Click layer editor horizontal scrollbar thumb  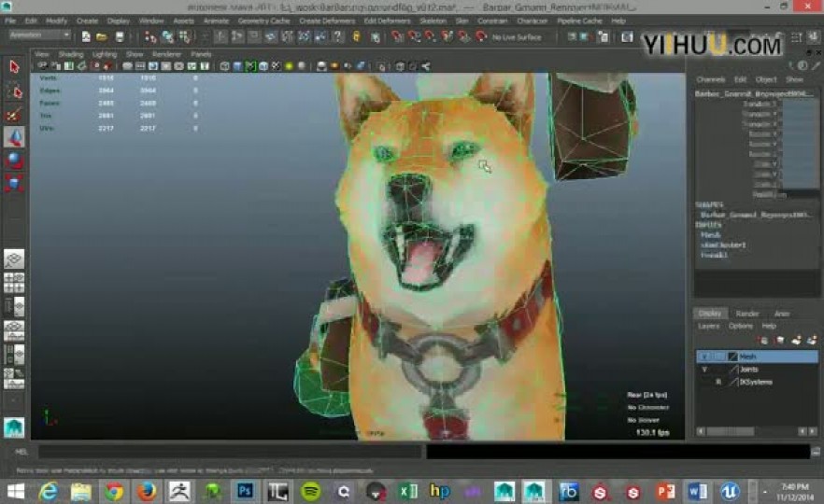(x=731, y=431)
